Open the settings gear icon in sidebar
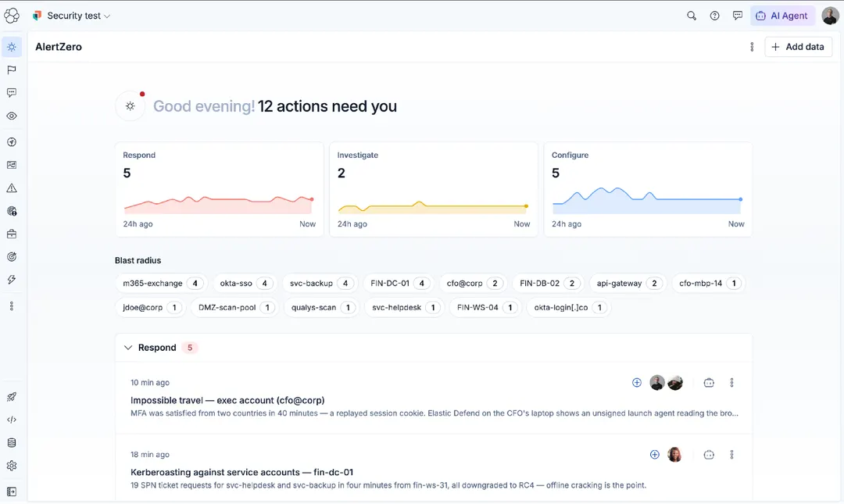 coord(11,466)
